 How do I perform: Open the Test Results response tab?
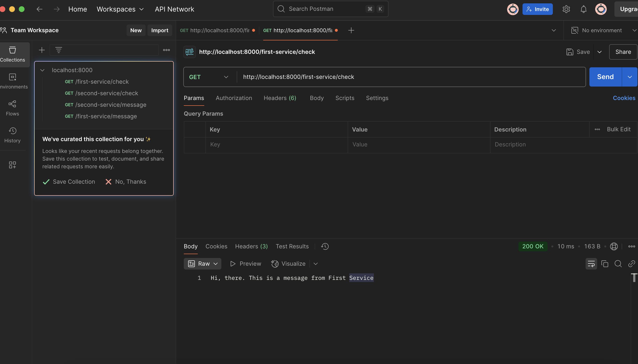point(292,246)
